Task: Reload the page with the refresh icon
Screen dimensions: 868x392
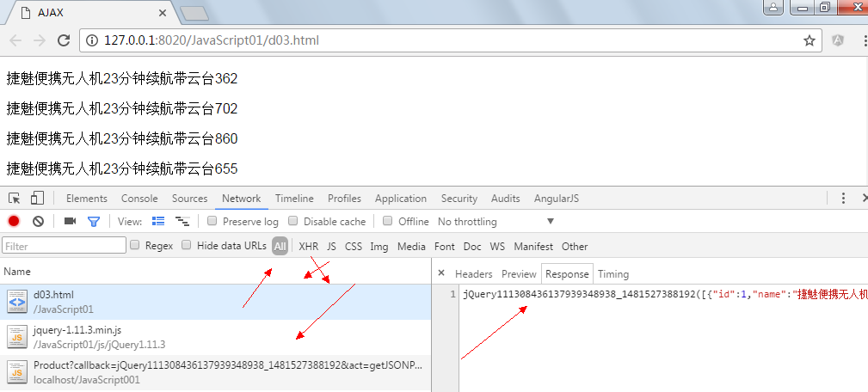Action: (x=64, y=40)
